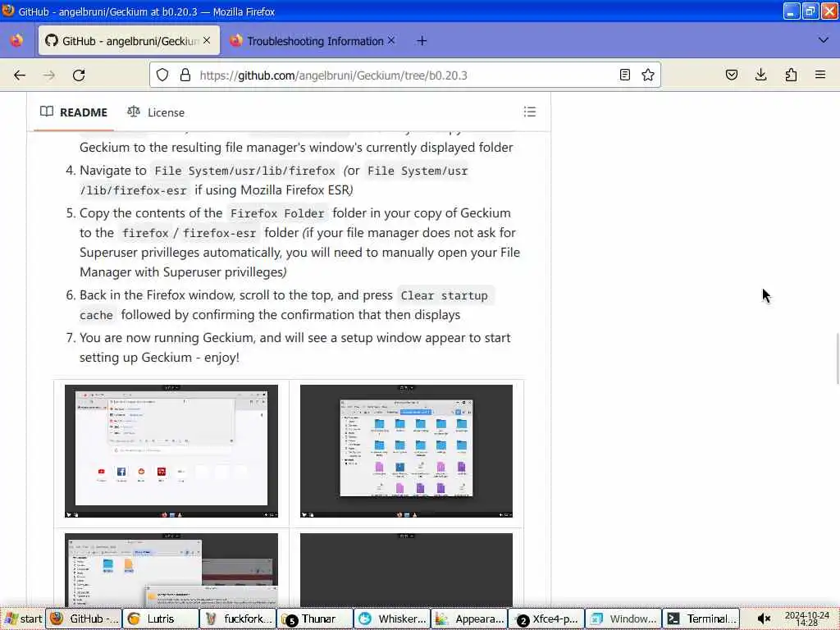Open the file manager folders screenshot thumbnail
840x630 pixels.
(406, 451)
